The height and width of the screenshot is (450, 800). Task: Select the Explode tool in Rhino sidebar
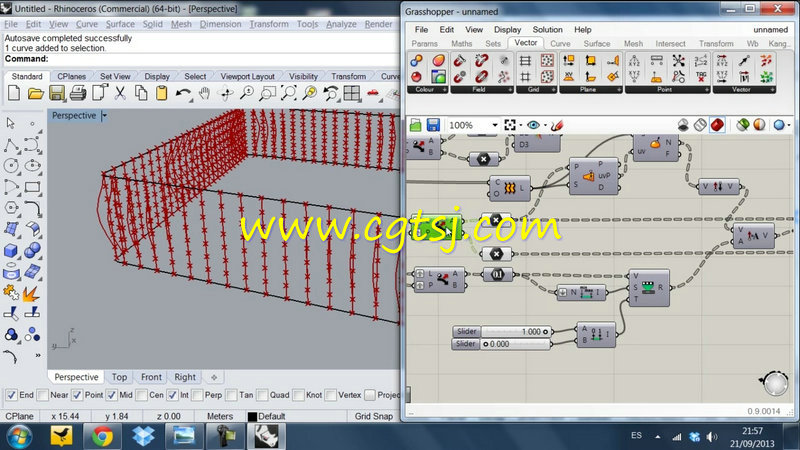(x=32, y=293)
